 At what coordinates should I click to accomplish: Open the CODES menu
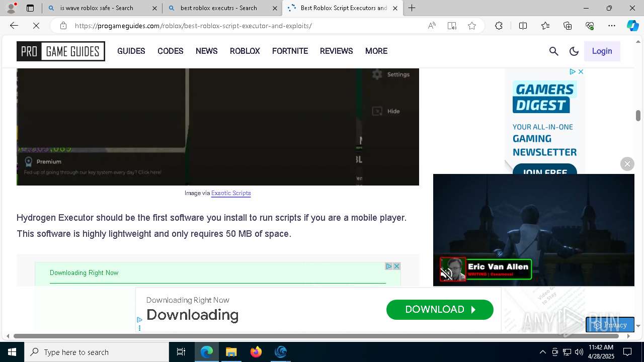coord(171,51)
